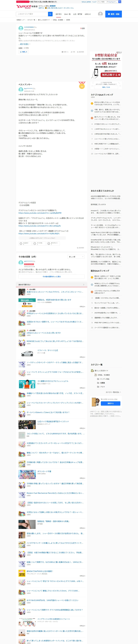138x644 pixels.
Task: Click the small web search magnifier icon
Action: (120, 2)
